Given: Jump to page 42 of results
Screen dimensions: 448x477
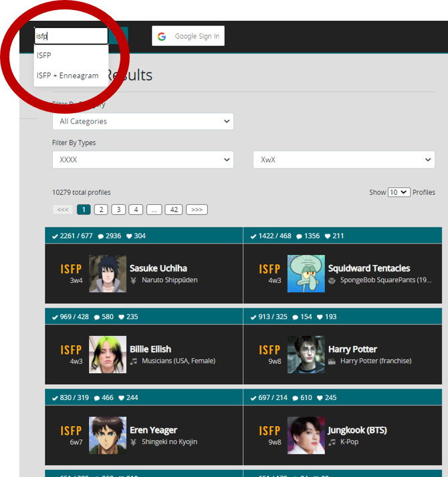Looking at the screenshot, I should pos(174,209).
